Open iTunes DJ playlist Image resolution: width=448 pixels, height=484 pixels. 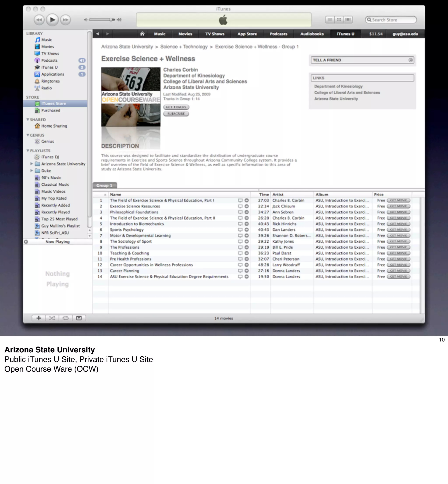(50, 157)
